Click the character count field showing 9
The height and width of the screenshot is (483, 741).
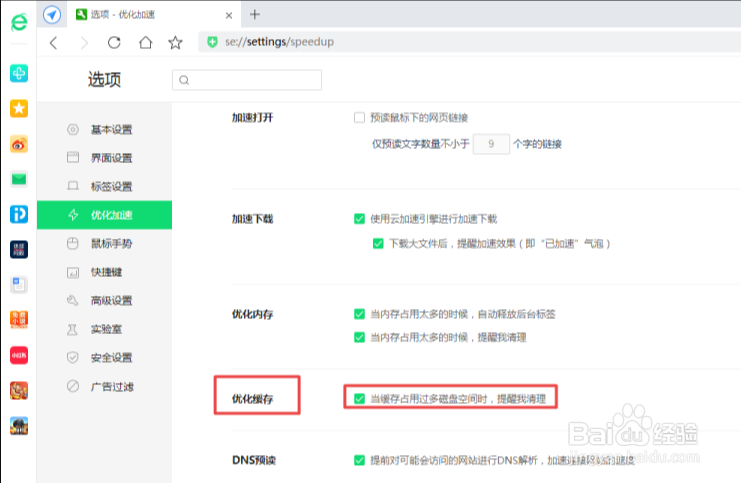click(491, 144)
